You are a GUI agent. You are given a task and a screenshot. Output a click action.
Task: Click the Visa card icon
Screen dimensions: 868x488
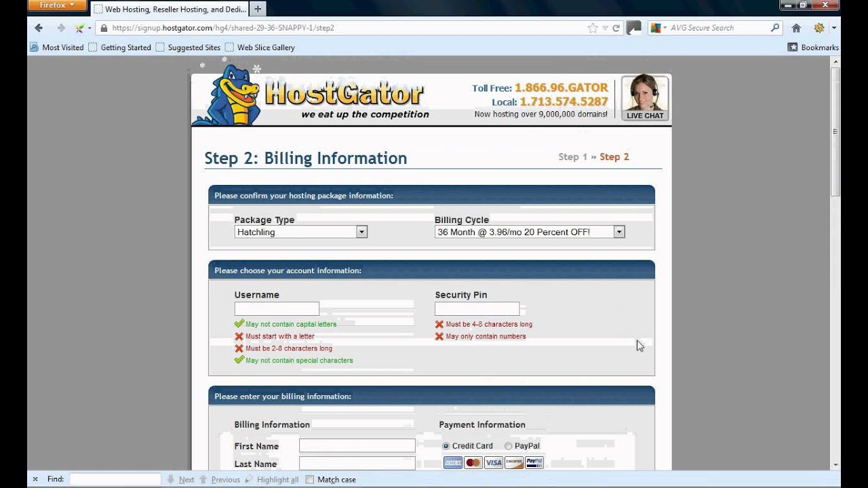(494, 463)
